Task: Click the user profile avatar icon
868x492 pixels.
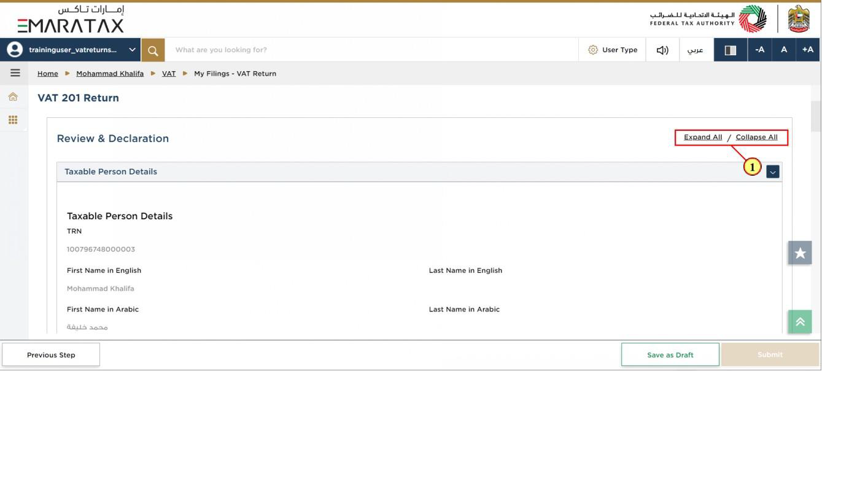Action: [14, 50]
